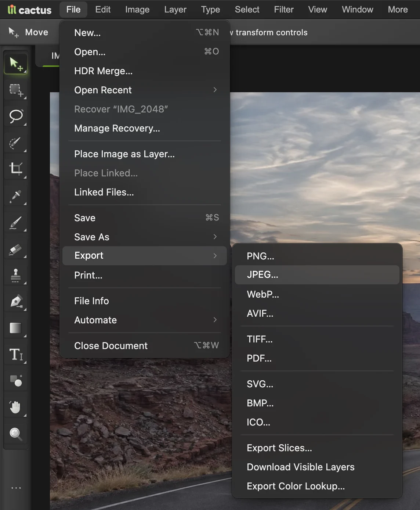Select the Eyedropper tool

[x=16, y=196]
